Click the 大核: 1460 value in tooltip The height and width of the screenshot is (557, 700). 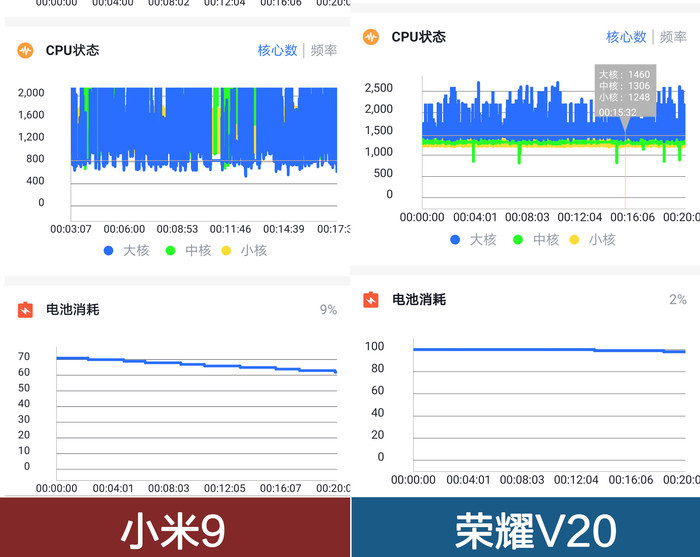coord(625,75)
